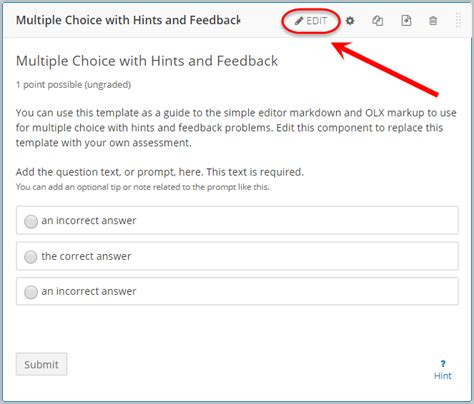Select the first 'an incorrect answer' radio button

click(31, 221)
